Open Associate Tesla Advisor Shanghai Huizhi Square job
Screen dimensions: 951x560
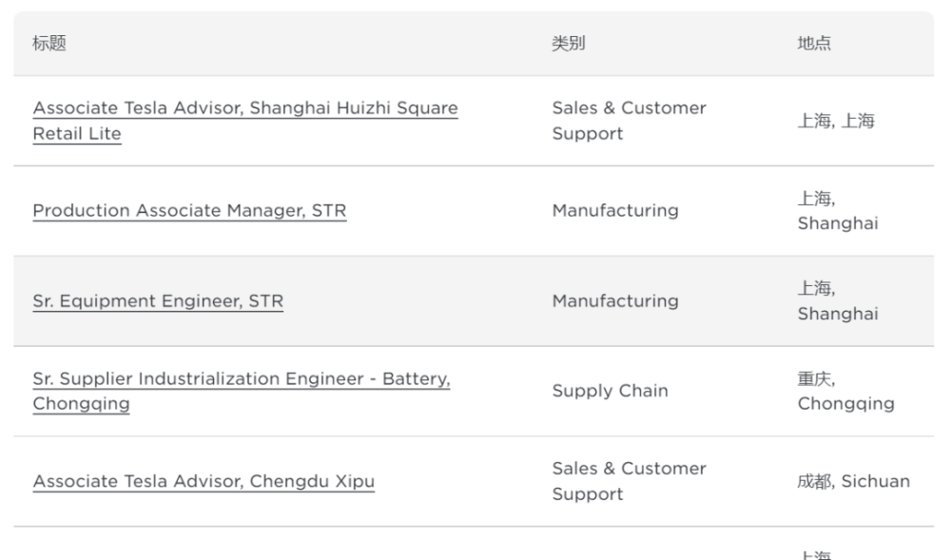point(244,108)
